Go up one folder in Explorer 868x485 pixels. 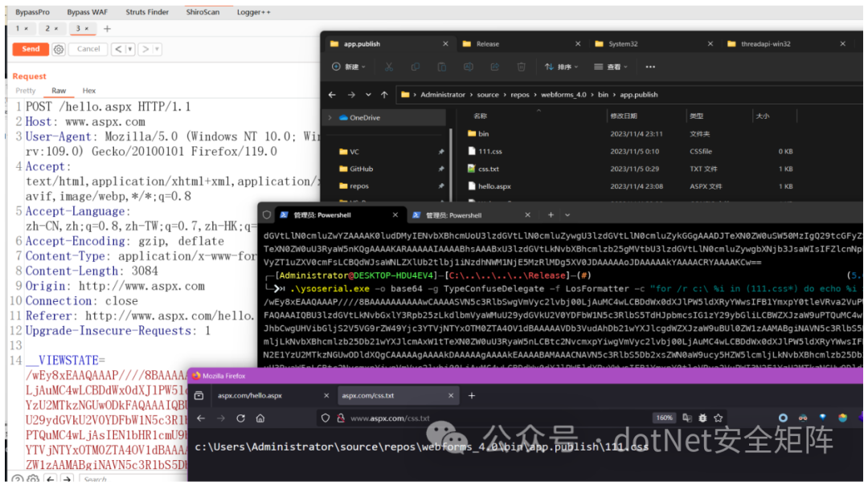[x=384, y=95]
